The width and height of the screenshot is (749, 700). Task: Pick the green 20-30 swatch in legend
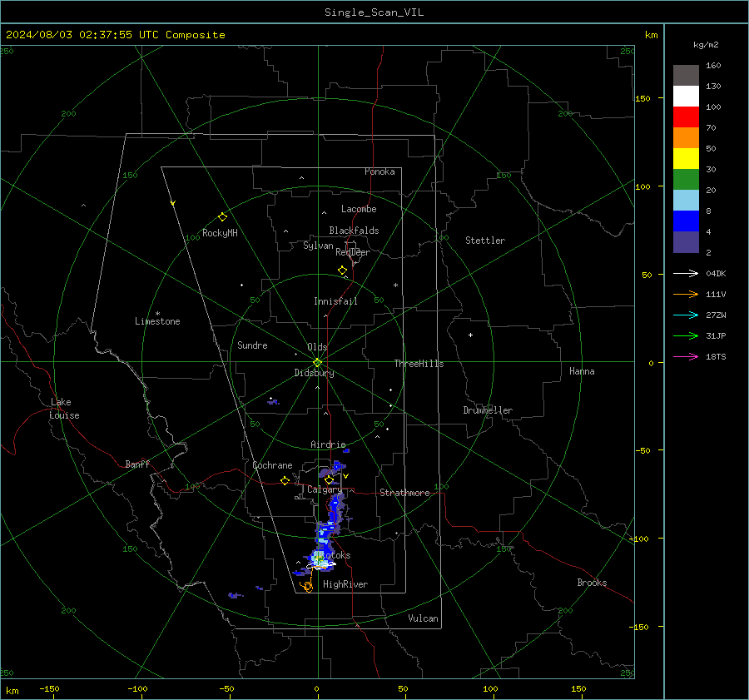pyautogui.click(x=686, y=180)
